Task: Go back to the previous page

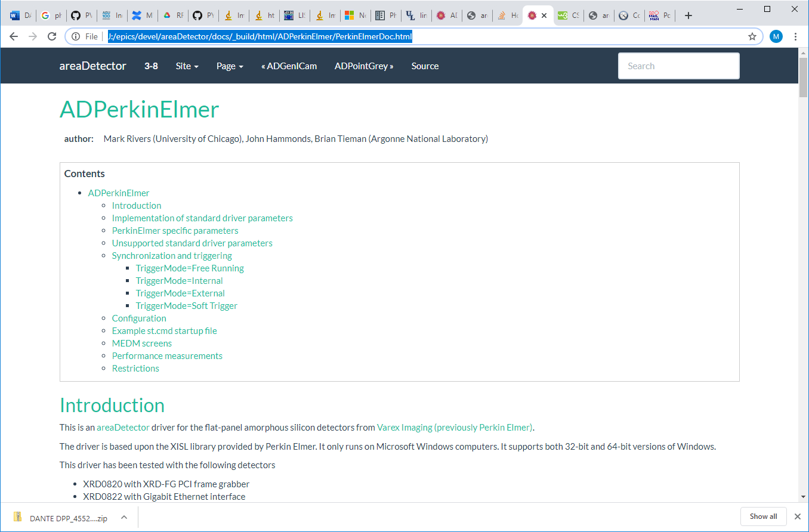Action: (14, 36)
